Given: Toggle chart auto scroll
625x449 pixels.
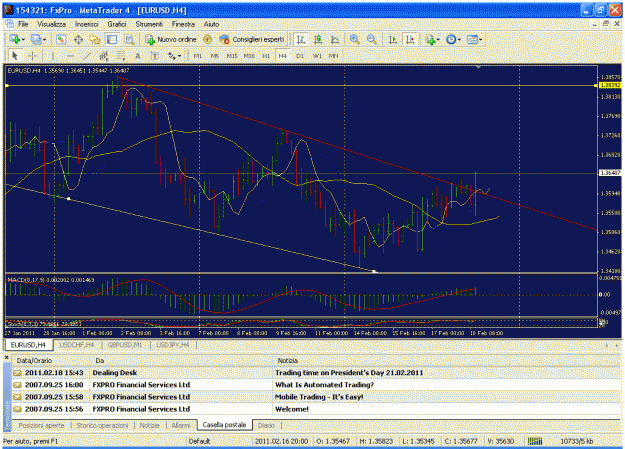Looking at the screenshot, I should 393,39.
